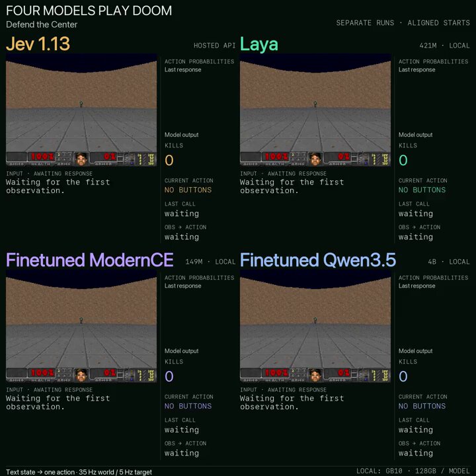
Task: Click 'ACTION PROBABILITIES' in Jev 1.13 panel
Action: pyautogui.click(x=200, y=61)
